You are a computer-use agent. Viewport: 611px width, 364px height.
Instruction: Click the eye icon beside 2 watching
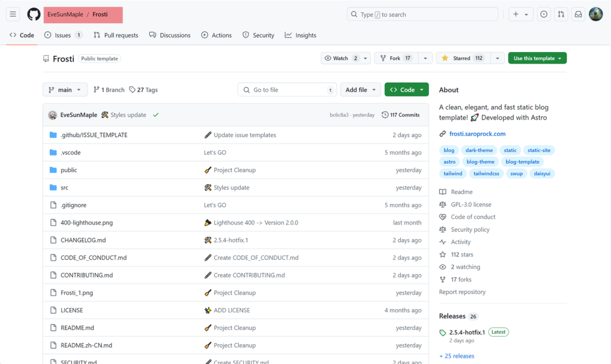point(443,267)
